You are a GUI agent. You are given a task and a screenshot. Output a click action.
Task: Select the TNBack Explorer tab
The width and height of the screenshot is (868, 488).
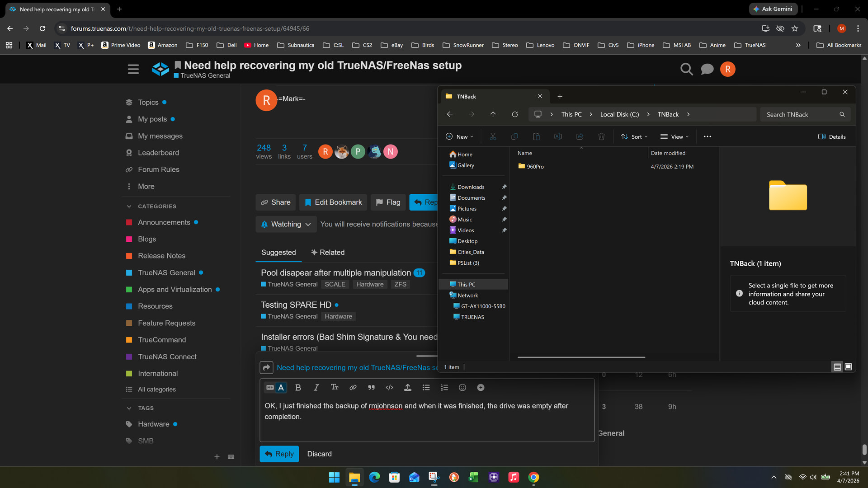(x=495, y=96)
